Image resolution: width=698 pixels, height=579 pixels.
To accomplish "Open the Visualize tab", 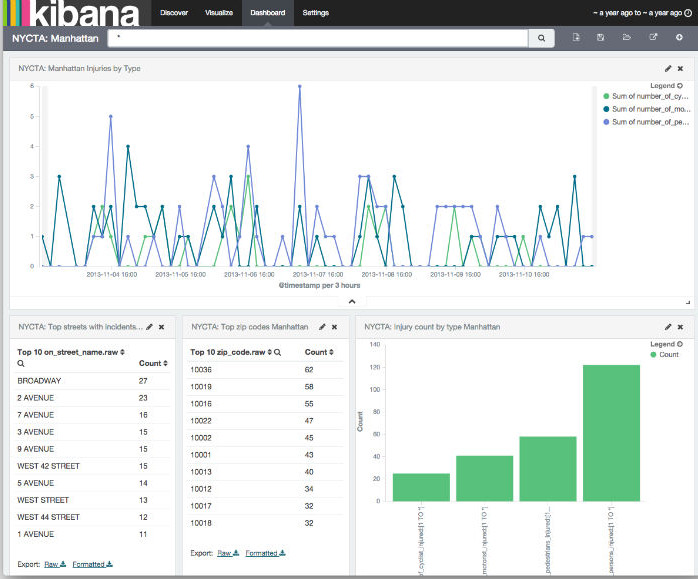I will click(x=218, y=13).
